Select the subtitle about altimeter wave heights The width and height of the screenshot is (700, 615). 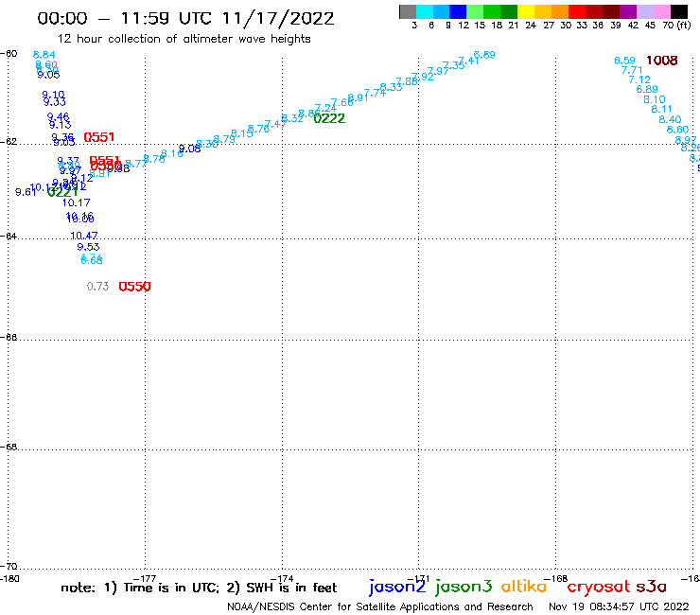(184, 39)
